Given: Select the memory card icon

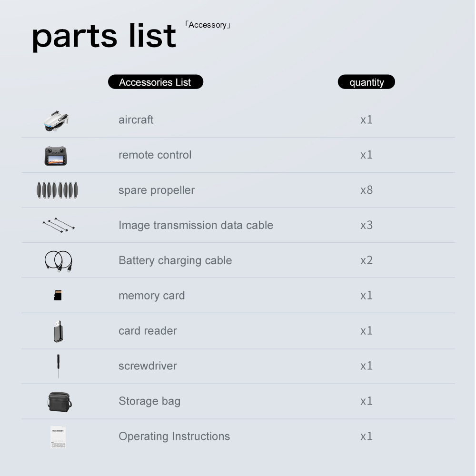Looking at the screenshot, I should coord(58,296).
